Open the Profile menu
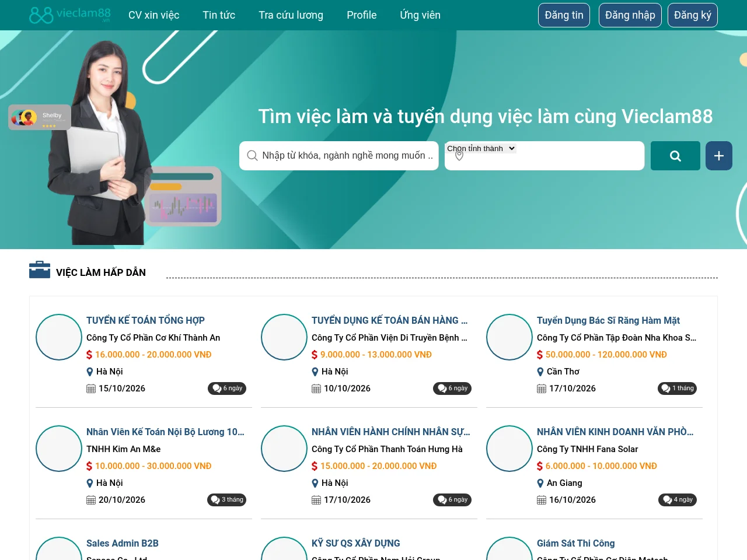This screenshot has height=560, width=747. (x=362, y=15)
